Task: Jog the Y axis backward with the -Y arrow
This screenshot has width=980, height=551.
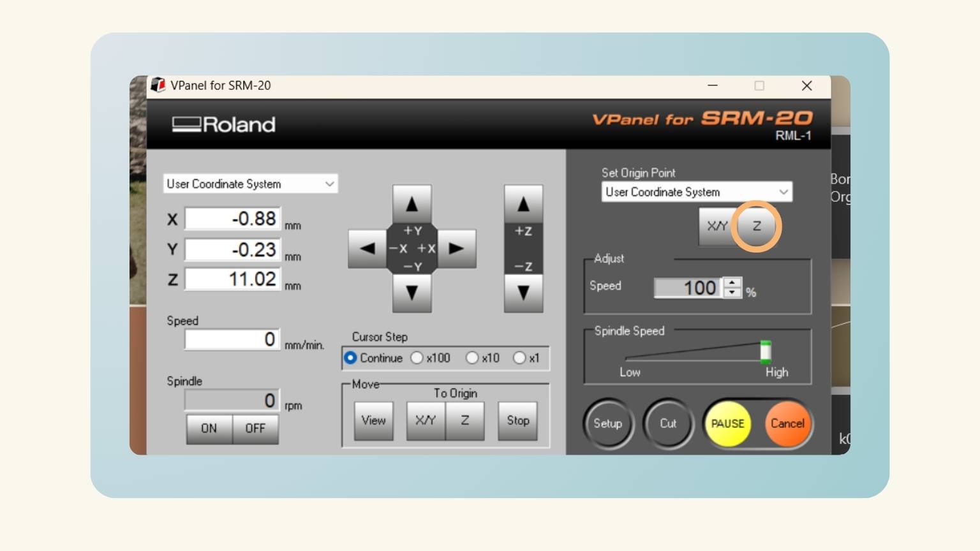Action: click(412, 293)
